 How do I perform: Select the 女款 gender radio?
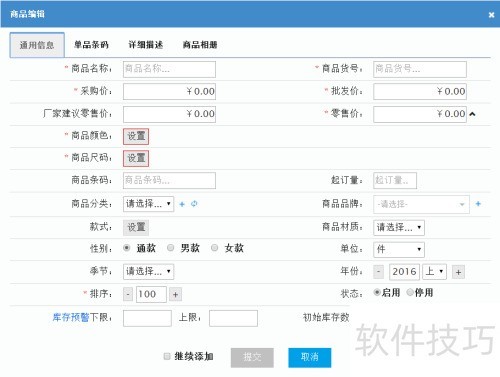(215, 248)
